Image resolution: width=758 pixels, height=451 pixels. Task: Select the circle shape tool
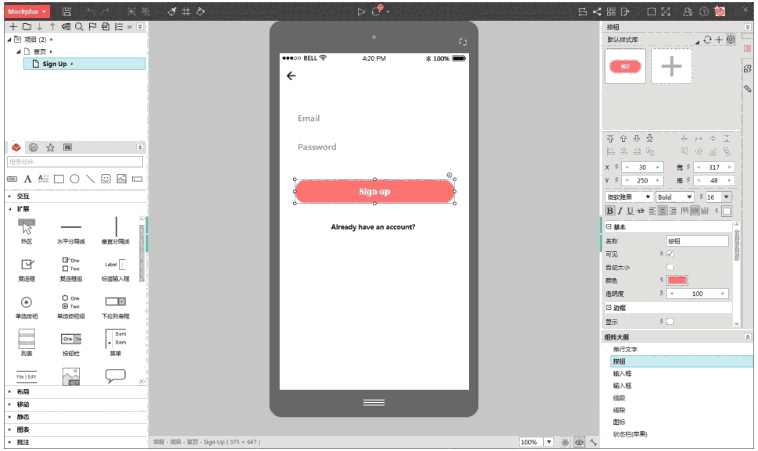74,179
